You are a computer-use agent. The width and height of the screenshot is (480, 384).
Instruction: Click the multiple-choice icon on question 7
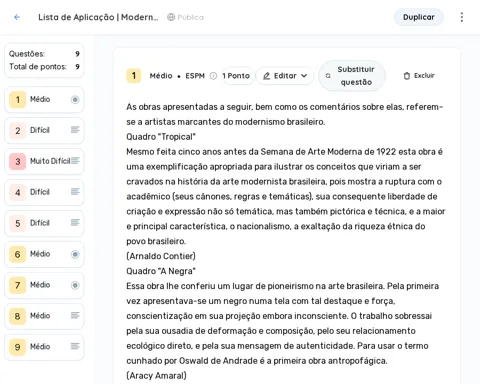tap(75, 285)
